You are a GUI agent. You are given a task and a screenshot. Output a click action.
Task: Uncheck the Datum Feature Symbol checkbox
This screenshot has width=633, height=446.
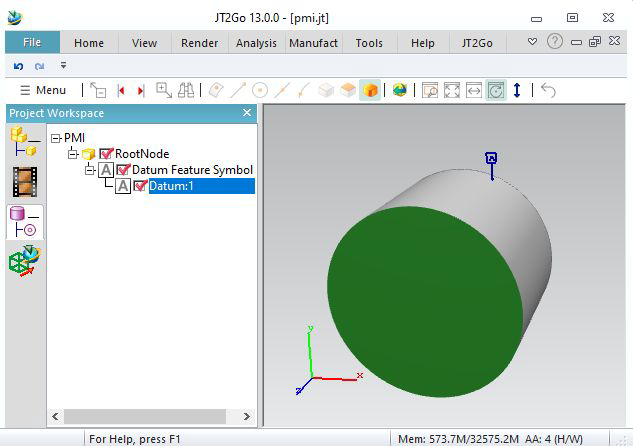(x=123, y=170)
